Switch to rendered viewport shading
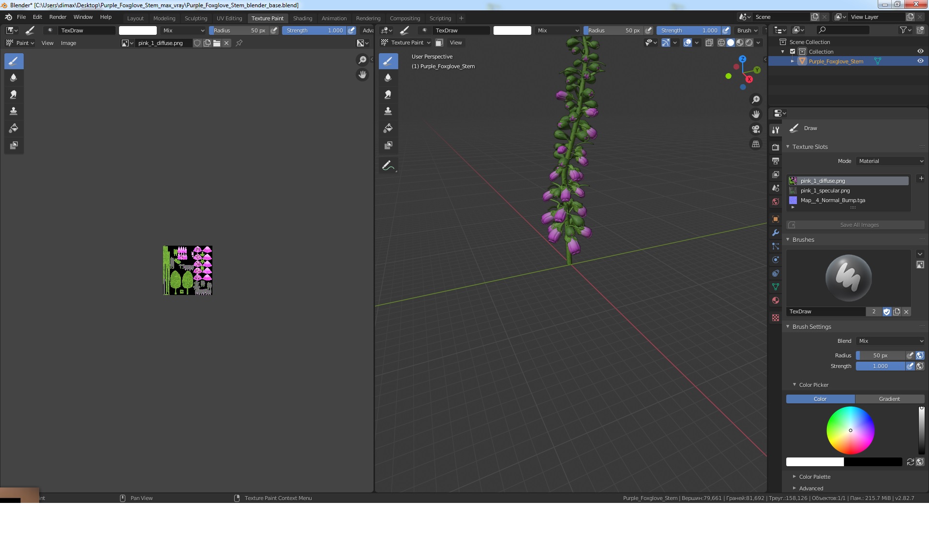929x560 pixels. pos(749,43)
